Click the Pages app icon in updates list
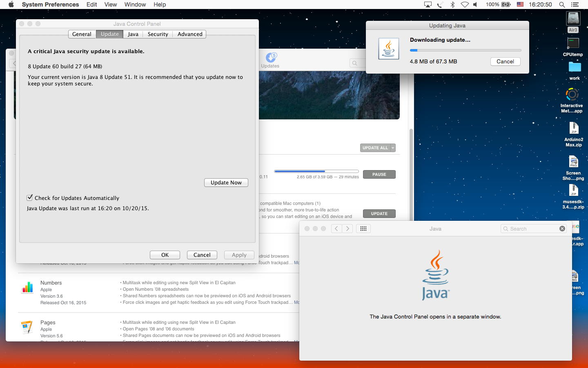 tap(27, 328)
